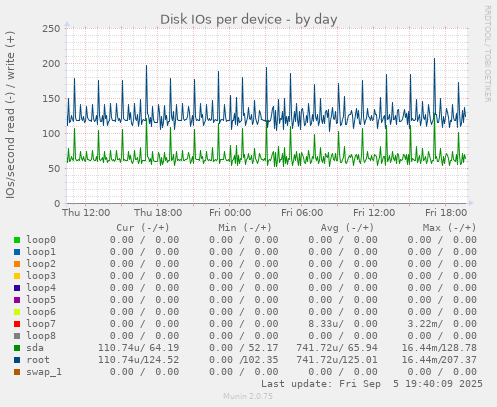Click sda max value 16.44m/128.78
497x407 pixels.
pyautogui.click(x=439, y=348)
